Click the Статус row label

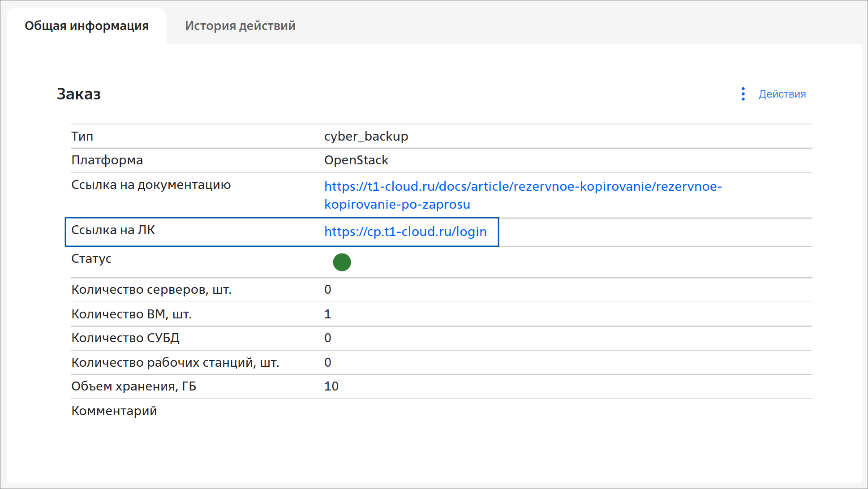click(x=91, y=259)
